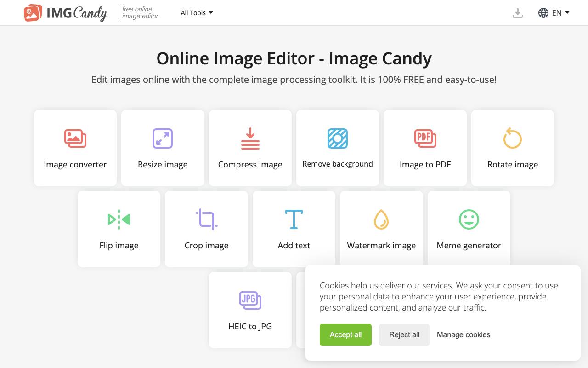Open the Image to PDF icon

425,138
